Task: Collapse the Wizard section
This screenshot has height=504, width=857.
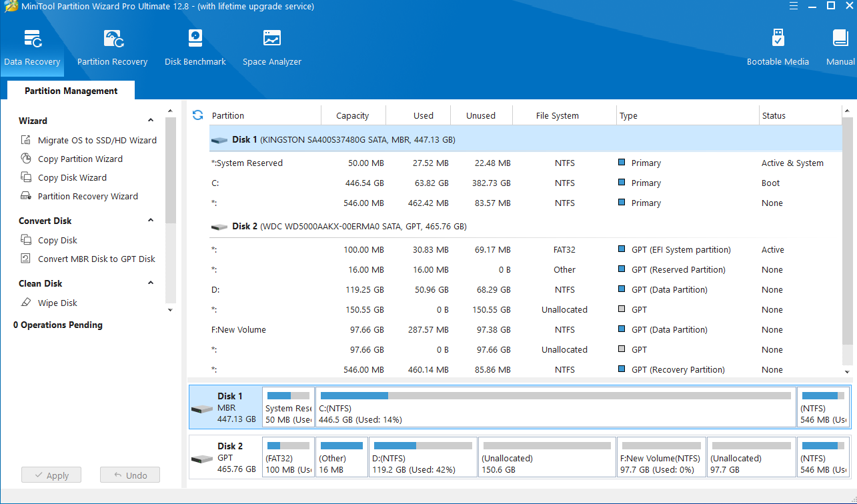Action: tap(151, 121)
